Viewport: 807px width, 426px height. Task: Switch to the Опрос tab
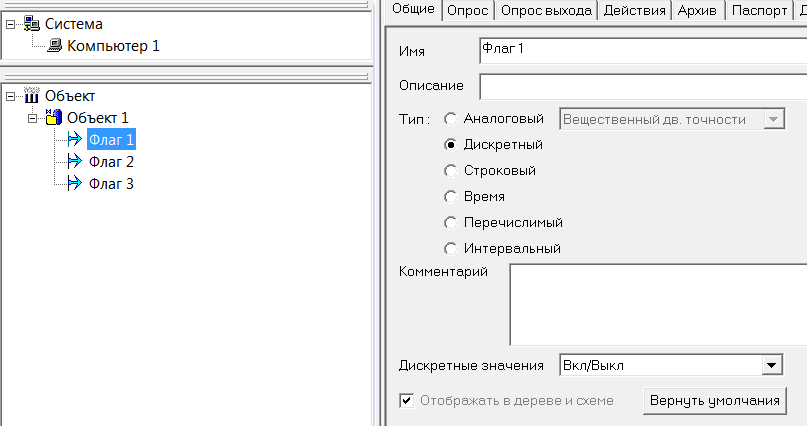pyautogui.click(x=467, y=10)
